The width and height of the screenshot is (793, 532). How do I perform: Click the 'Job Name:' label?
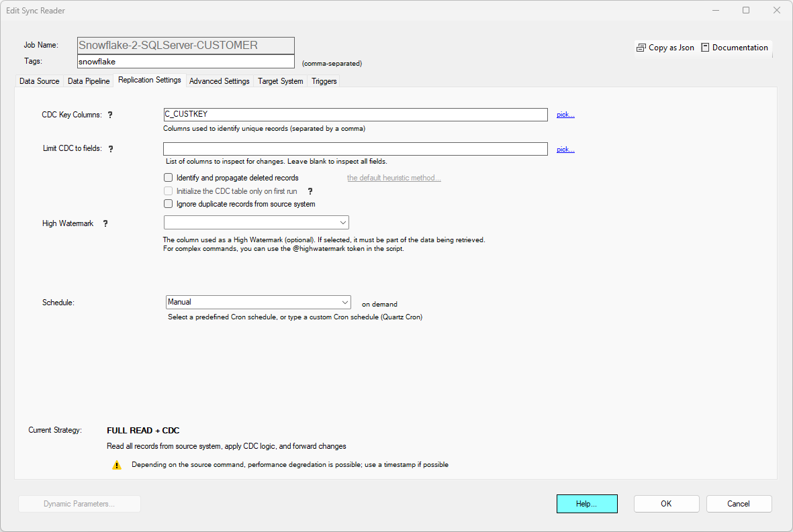pos(41,45)
